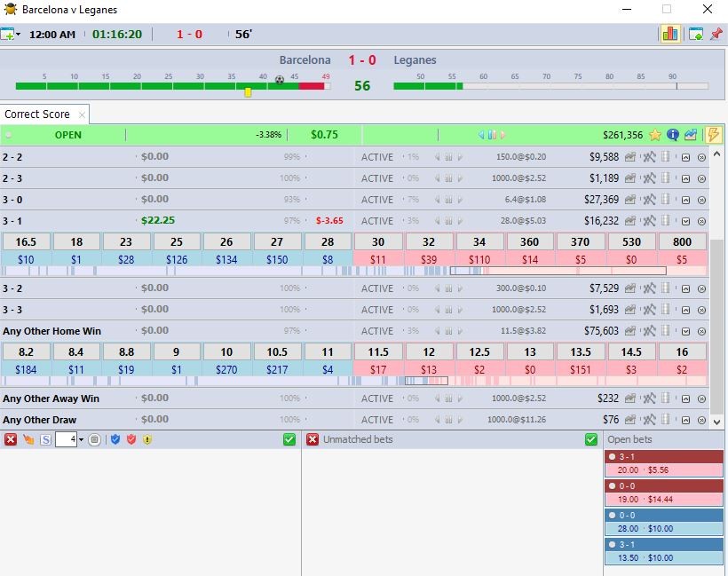Select the 0 - 0 lay open bet at 19.00
Screen dimensions: 728x576
pyautogui.click(x=664, y=493)
